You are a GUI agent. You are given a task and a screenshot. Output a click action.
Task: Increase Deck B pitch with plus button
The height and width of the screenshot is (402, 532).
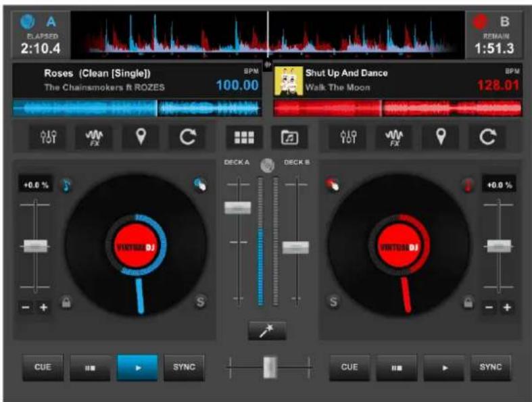click(507, 307)
